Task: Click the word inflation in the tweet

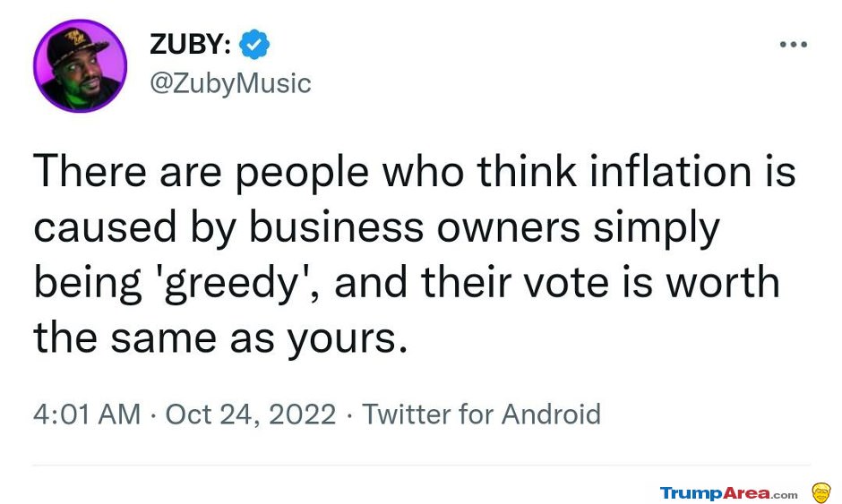Action: [670, 172]
